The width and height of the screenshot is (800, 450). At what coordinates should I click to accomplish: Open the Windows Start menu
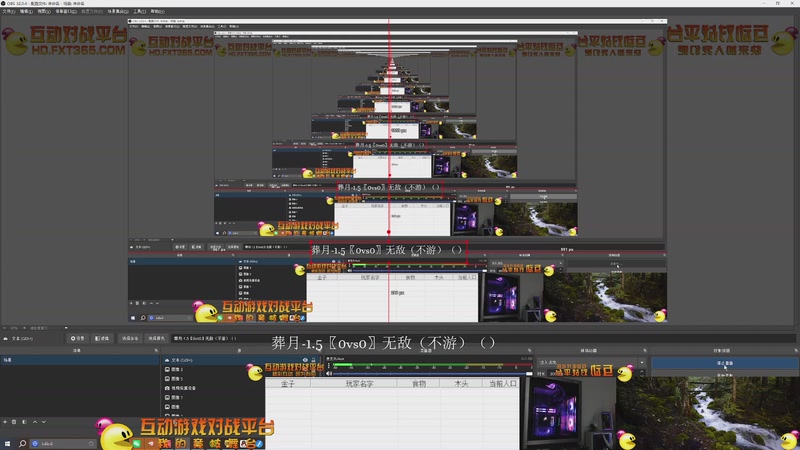pyautogui.click(x=7, y=443)
